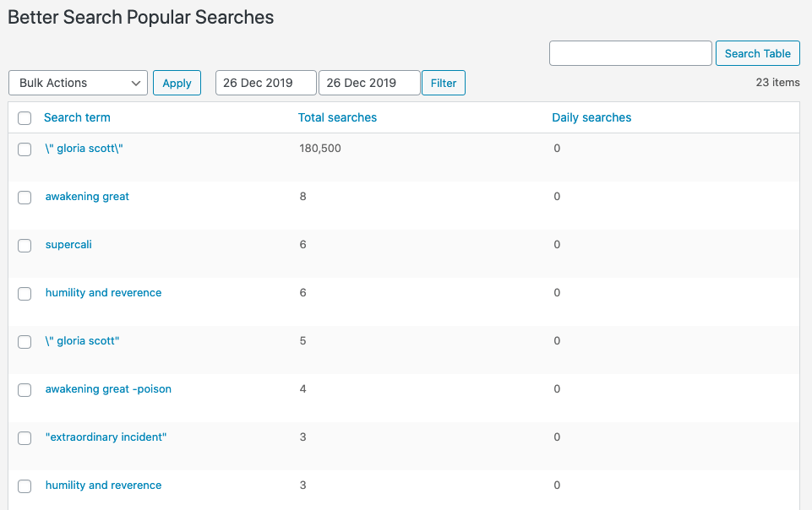Check the box for \" gloria scott\" row

pos(25,149)
